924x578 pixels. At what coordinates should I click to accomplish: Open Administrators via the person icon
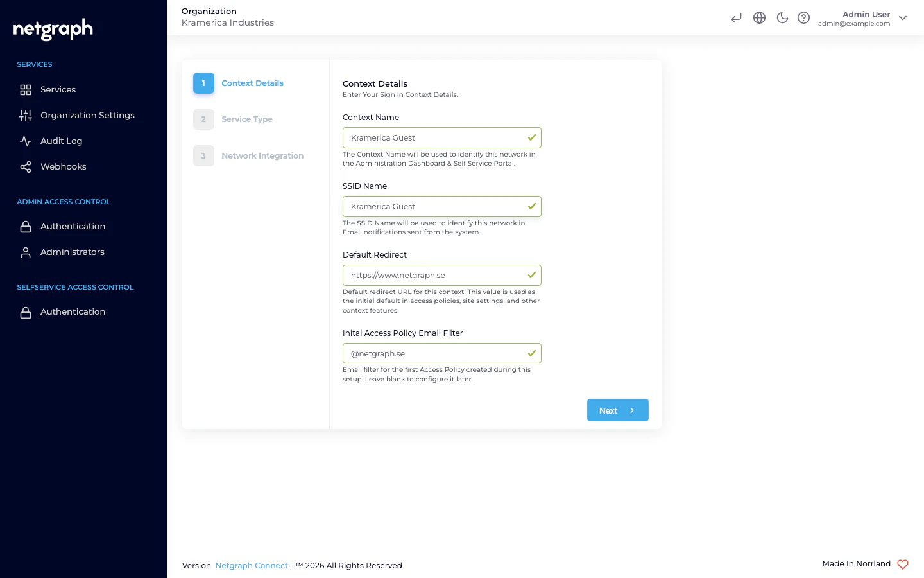tap(26, 252)
